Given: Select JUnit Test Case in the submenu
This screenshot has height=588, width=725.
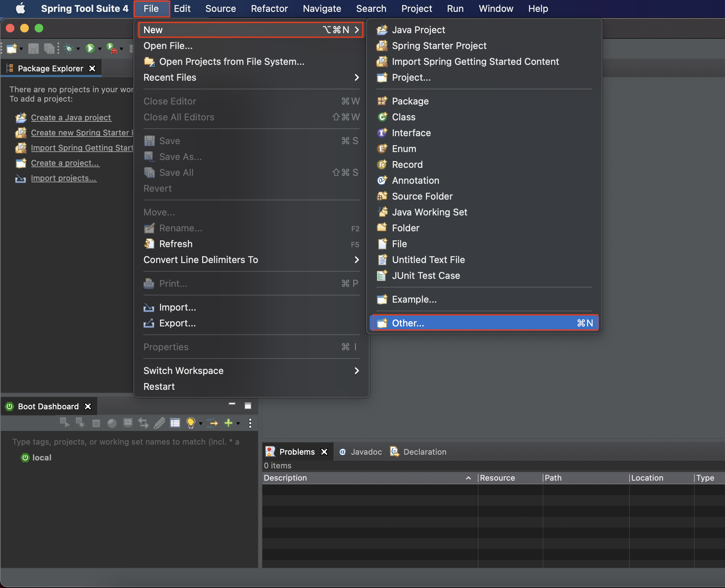Looking at the screenshot, I should tap(484, 276).
